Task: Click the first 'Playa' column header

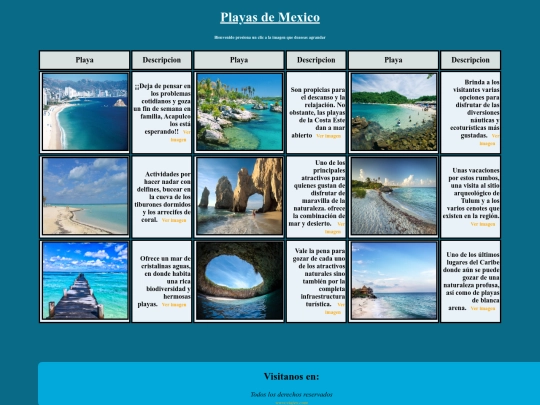Action: 85,60
